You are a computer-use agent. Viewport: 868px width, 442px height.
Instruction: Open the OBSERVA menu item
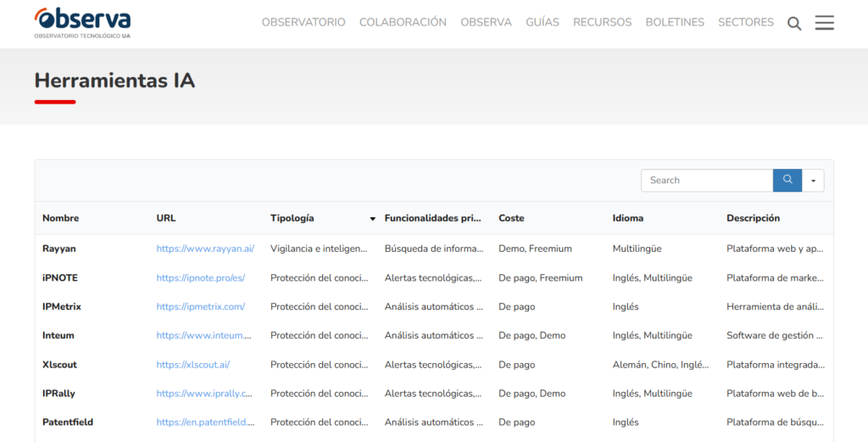pyautogui.click(x=486, y=22)
